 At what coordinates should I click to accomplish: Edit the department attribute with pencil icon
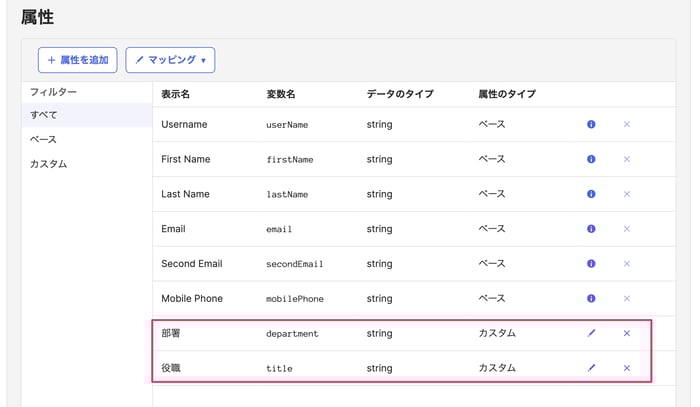591,333
